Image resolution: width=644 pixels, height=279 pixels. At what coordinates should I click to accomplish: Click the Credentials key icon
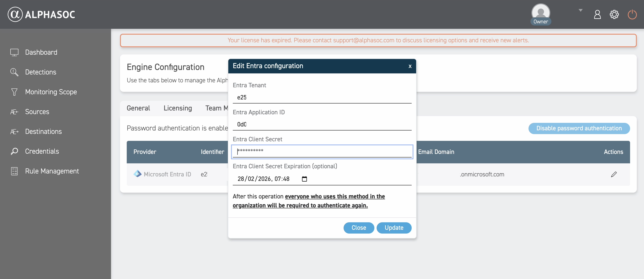pyautogui.click(x=14, y=151)
